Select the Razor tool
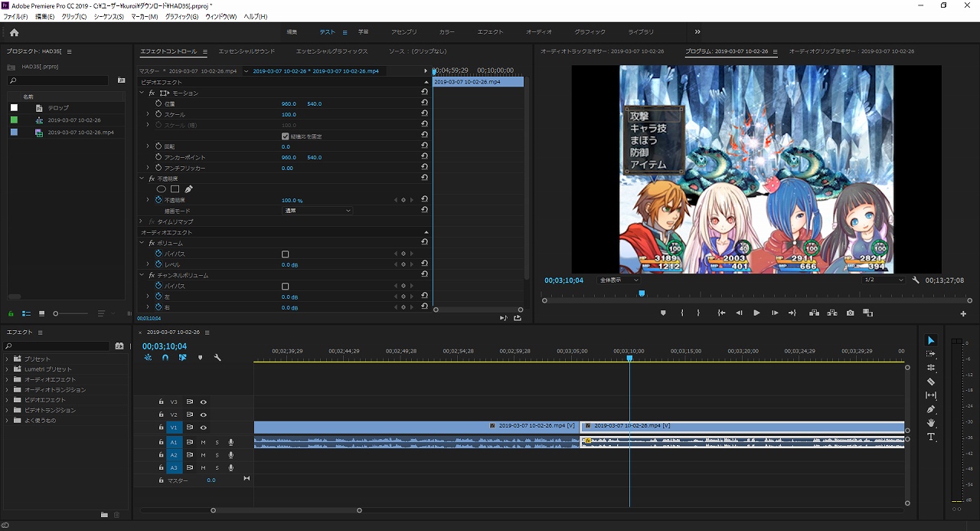 [931, 382]
